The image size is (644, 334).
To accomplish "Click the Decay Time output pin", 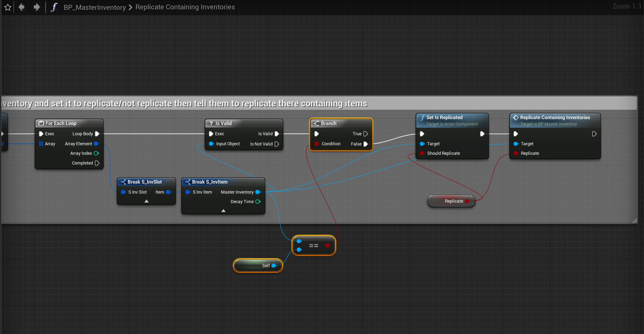I will pos(258,201).
